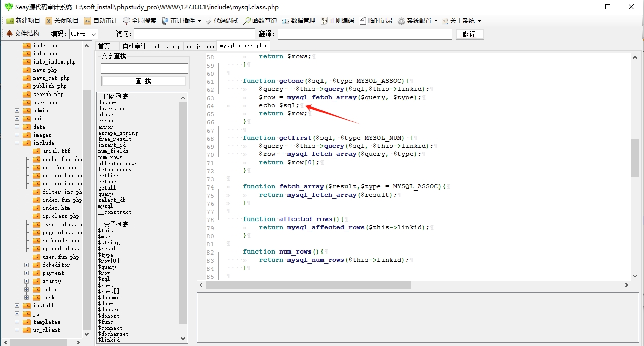The height and width of the screenshot is (346, 644).
Task: Click line number 68 in gutter
Action: (211, 138)
